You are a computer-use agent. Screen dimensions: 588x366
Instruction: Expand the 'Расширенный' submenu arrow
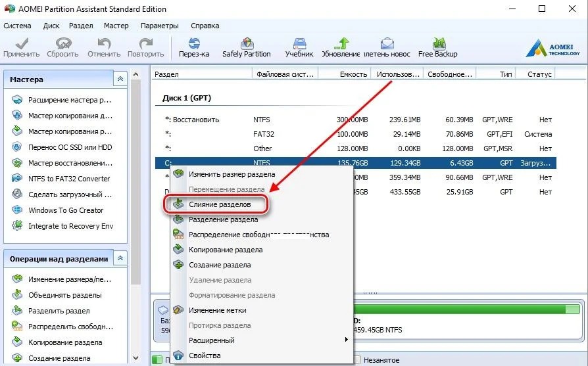coord(346,340)
